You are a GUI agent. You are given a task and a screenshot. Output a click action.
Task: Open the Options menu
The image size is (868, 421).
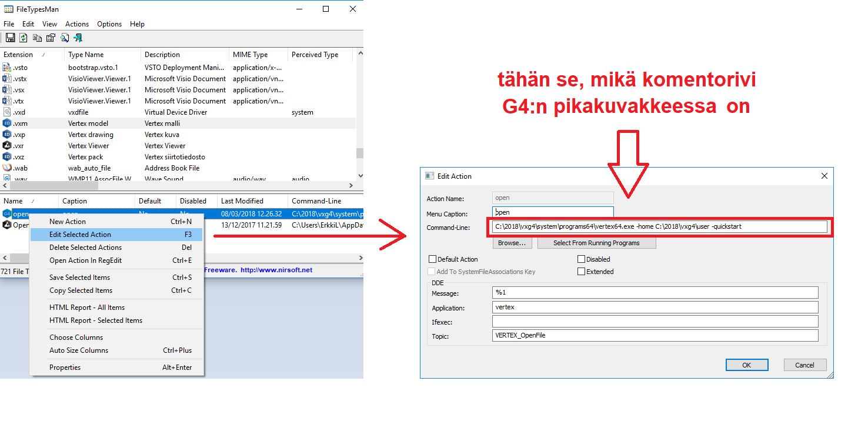coord(109,24)
